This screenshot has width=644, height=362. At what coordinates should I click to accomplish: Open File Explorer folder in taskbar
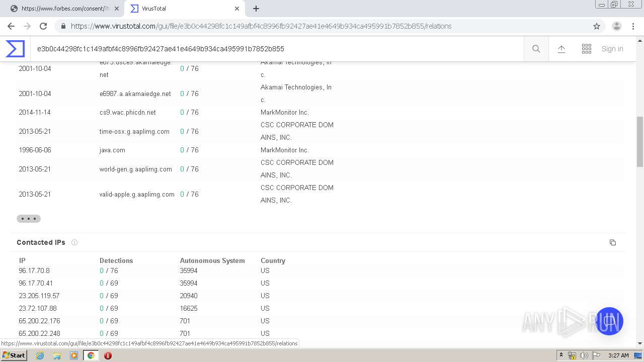point(57,355)
